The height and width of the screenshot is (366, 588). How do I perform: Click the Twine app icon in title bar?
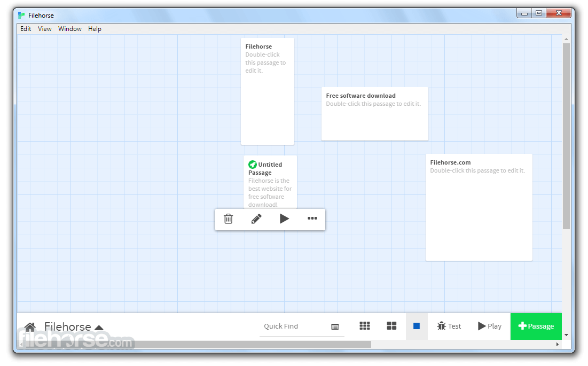pos(21,15)
